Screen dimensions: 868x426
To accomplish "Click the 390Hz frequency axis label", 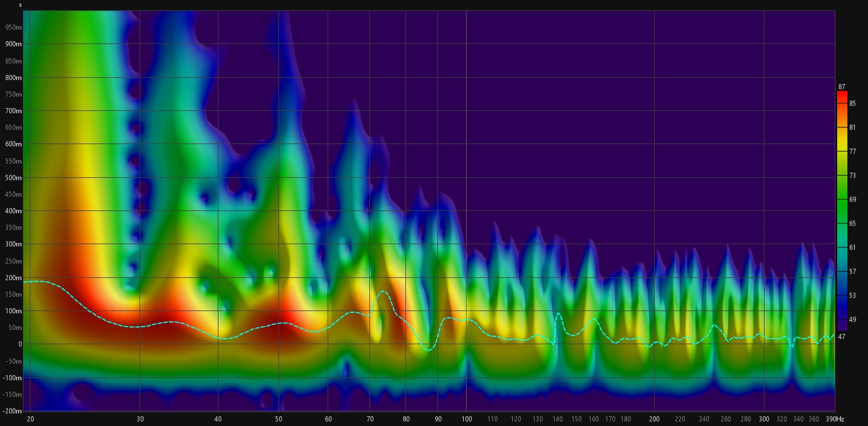I will click(834, 419).
